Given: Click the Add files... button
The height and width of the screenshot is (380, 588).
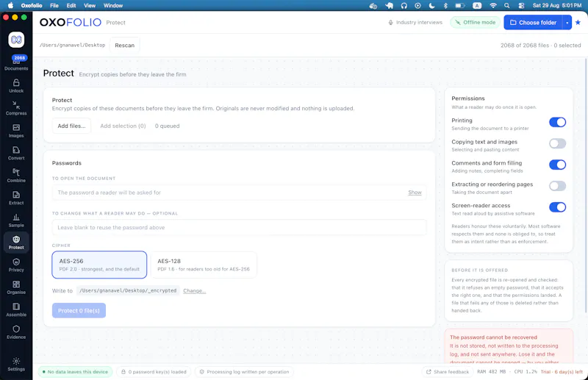Looking at the screenshot, I should click(x=71, y=126).
